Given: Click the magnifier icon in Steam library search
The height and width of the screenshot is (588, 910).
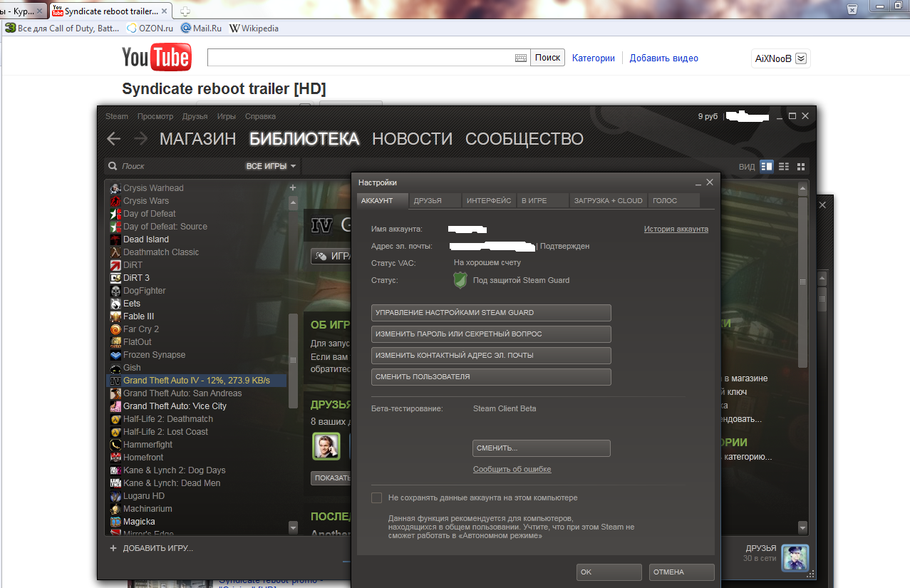Looking at the screenshot, I should pyautogui.click(x=113, y=166).
